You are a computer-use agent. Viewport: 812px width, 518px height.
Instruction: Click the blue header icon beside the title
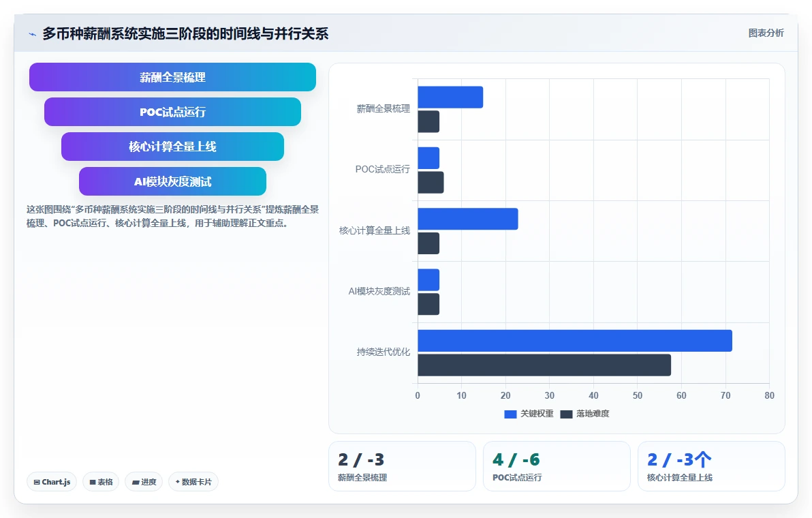pyautogui.click(x=32, y=34)
